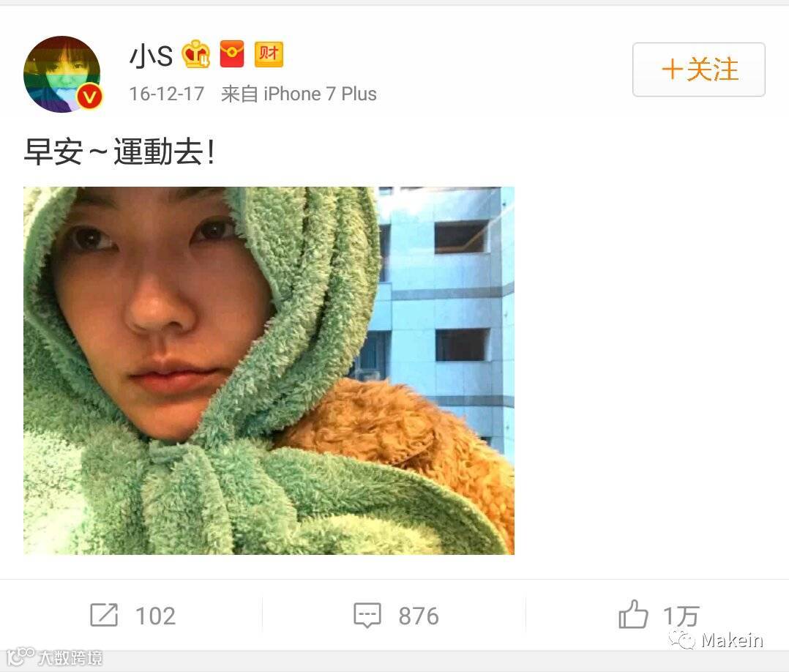
Task: Open the 小S username link
Action: 151,55
